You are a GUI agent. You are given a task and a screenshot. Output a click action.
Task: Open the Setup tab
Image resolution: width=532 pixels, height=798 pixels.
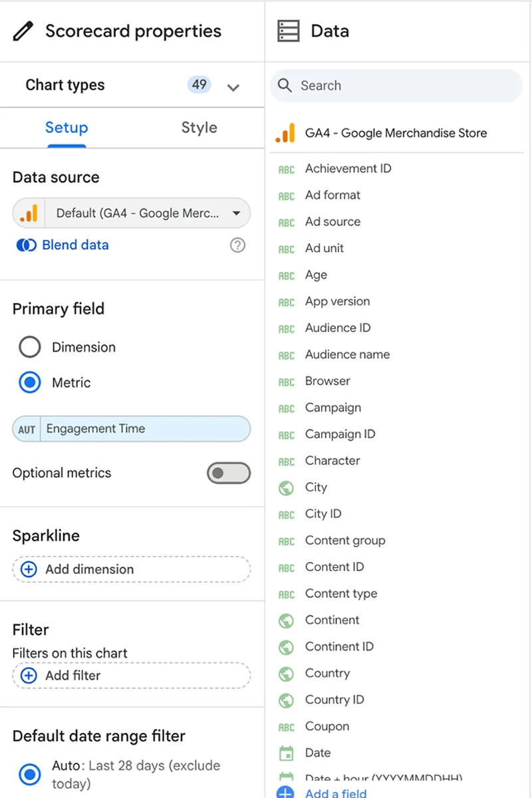(66, 128)
